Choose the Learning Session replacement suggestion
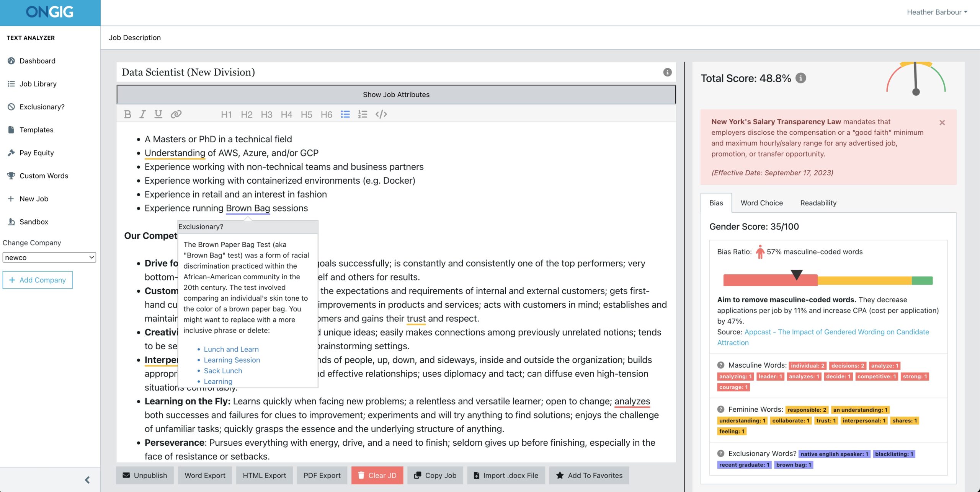This screenshot has width=980, height=492. coord(232,360)
